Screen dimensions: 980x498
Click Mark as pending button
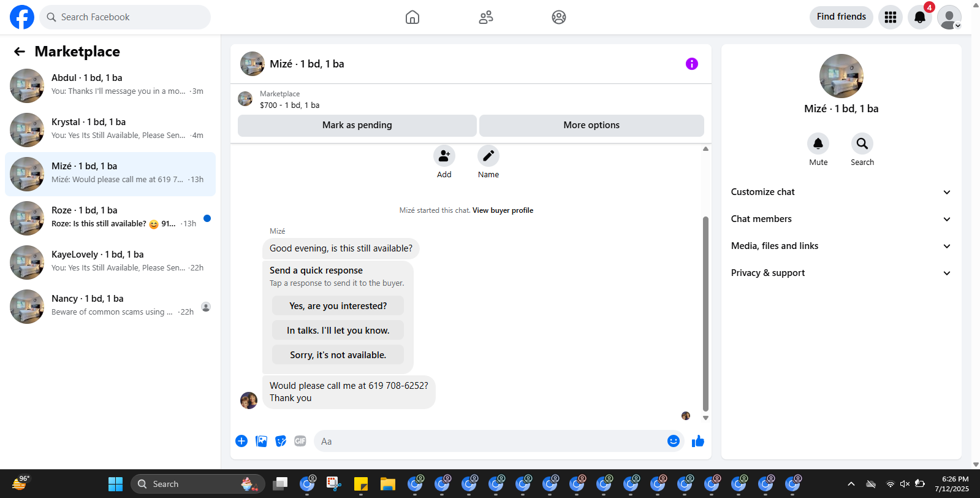point(357,125)
